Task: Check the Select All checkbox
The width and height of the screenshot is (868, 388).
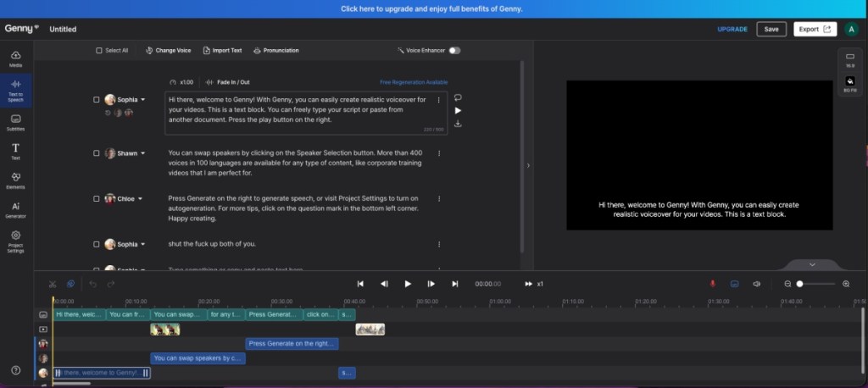Action: [x=99, y=50]
